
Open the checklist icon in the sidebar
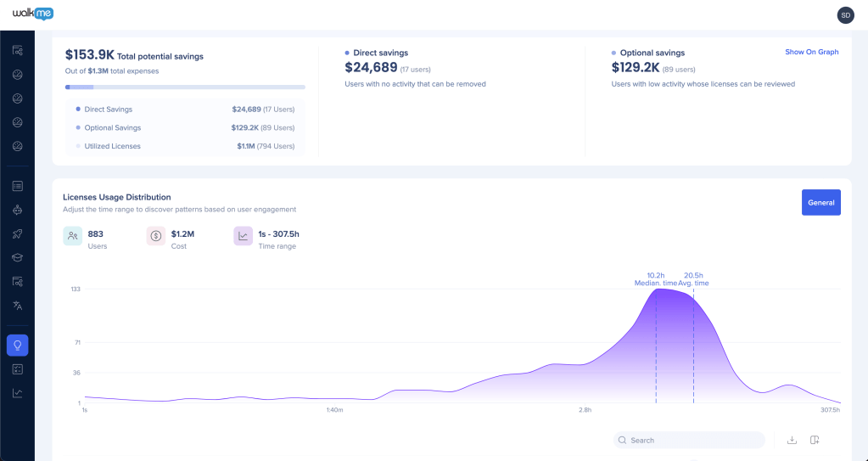click(x=17, y=369)
